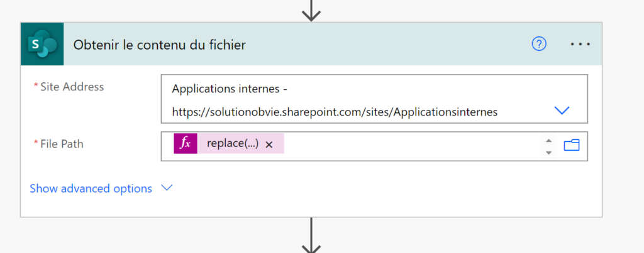
Task: Click the outgoing connector arrow below the action
Action: point(311,235)
